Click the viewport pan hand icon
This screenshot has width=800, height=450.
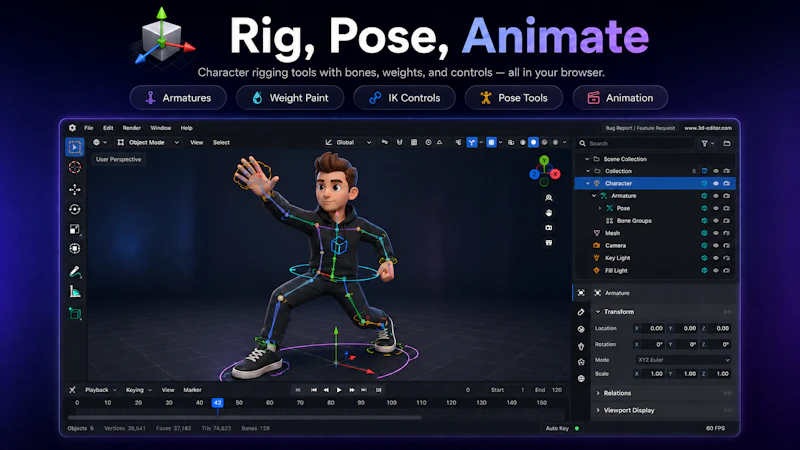point(548,213)
